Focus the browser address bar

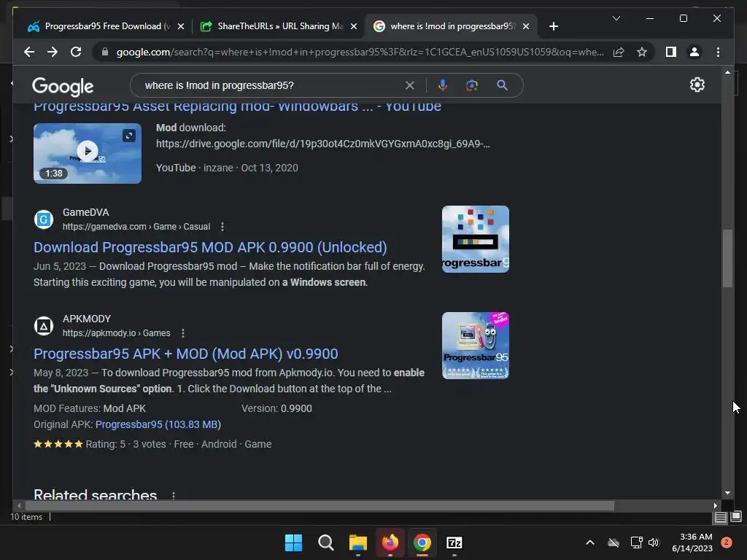[x=360, y=52]
